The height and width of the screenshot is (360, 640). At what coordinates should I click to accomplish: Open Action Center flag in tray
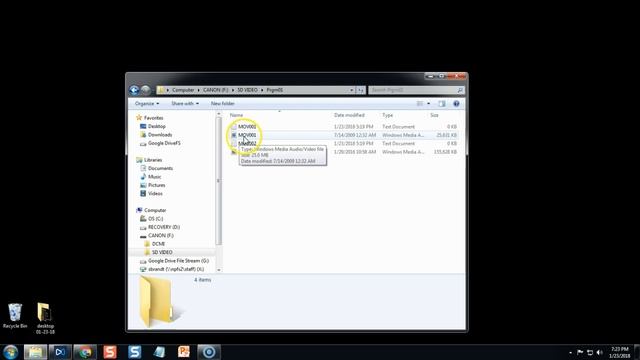point(580,352)
